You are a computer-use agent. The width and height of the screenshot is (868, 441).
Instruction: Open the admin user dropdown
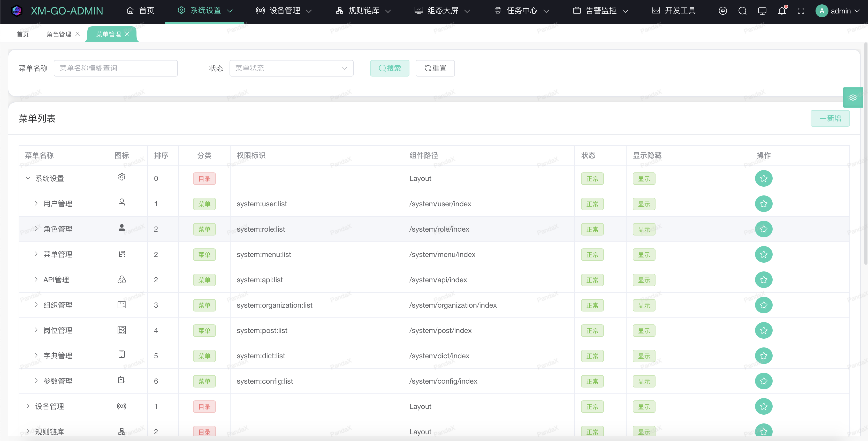(x=838, y=11)
